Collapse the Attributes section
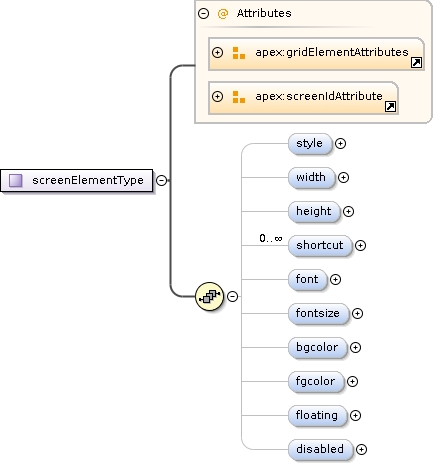Viewport: 434px width, 465px height. point(203,13)
